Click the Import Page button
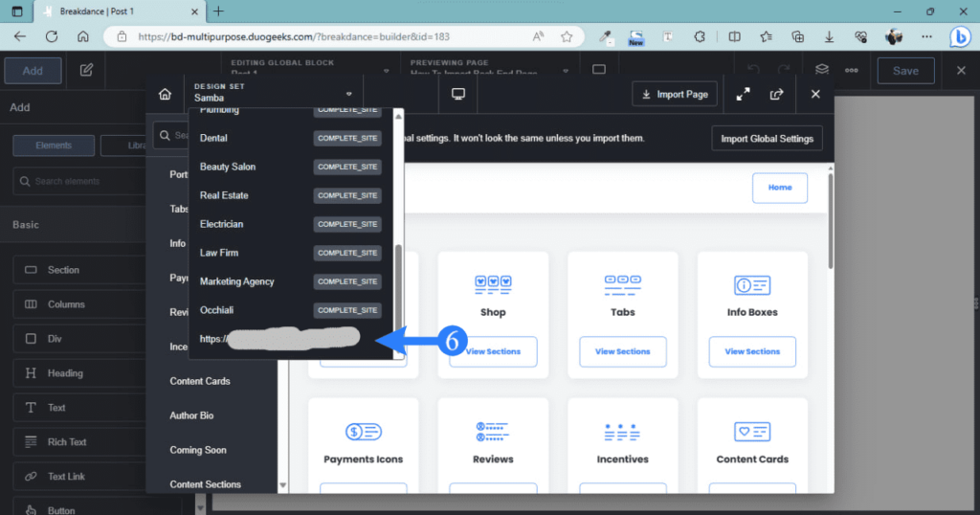 (675, 95)
